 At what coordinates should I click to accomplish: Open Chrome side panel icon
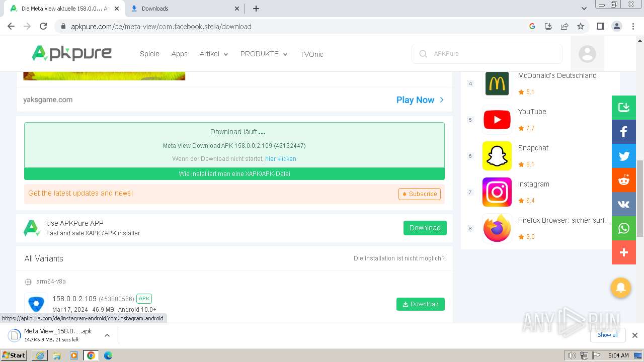[x=600, y=26]
